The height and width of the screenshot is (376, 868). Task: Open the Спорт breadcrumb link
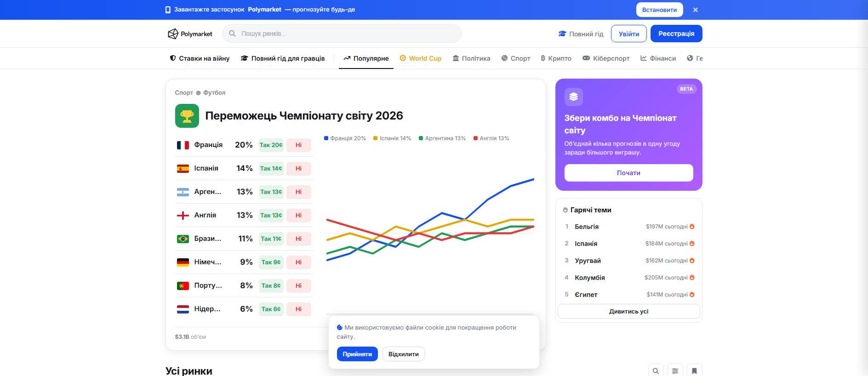184,93
